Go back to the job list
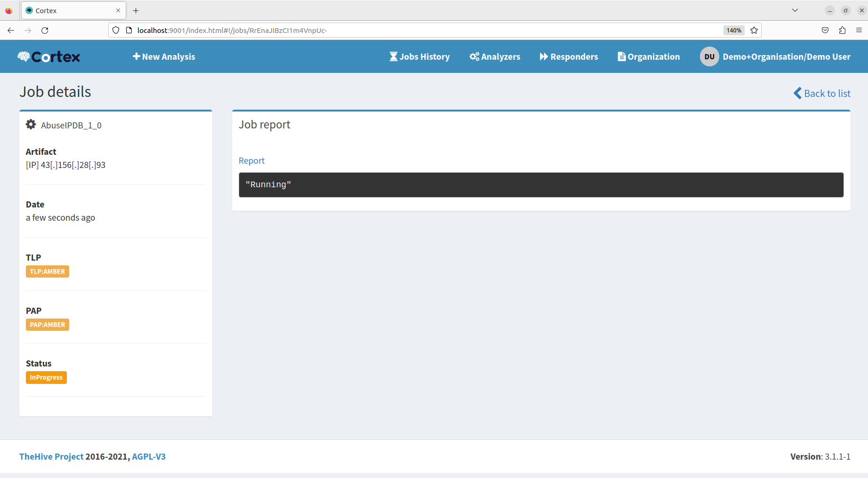868x478 pixels. click(822, 93)
